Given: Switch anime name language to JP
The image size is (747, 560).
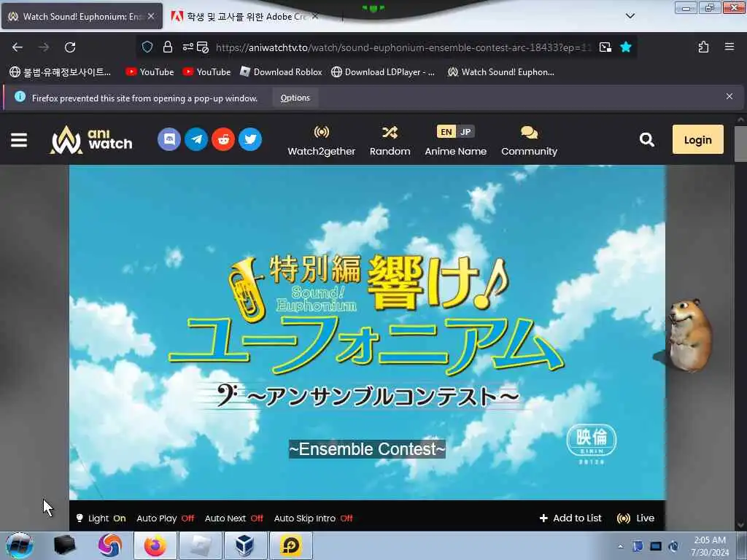Looking at the screenshot, I should [465, 132].
